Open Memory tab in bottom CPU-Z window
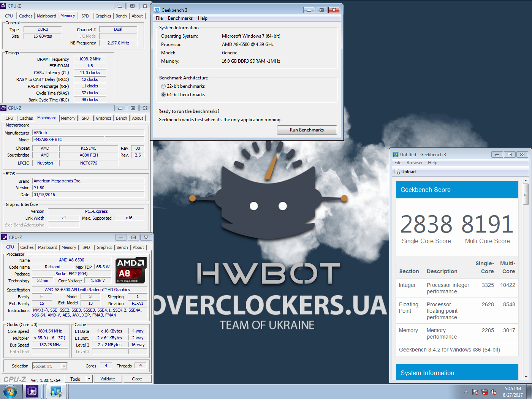Screen dimensions: 532x399 (x=69, y=247)
